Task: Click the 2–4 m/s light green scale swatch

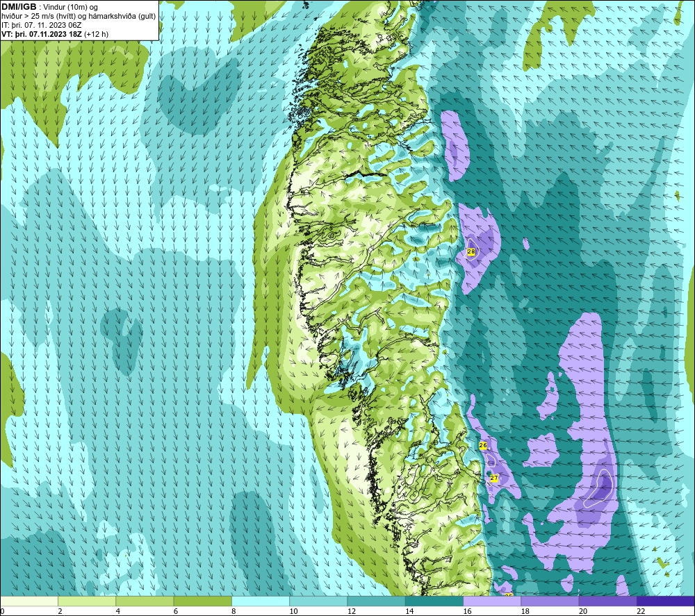Action: click(x=87, y=601)
